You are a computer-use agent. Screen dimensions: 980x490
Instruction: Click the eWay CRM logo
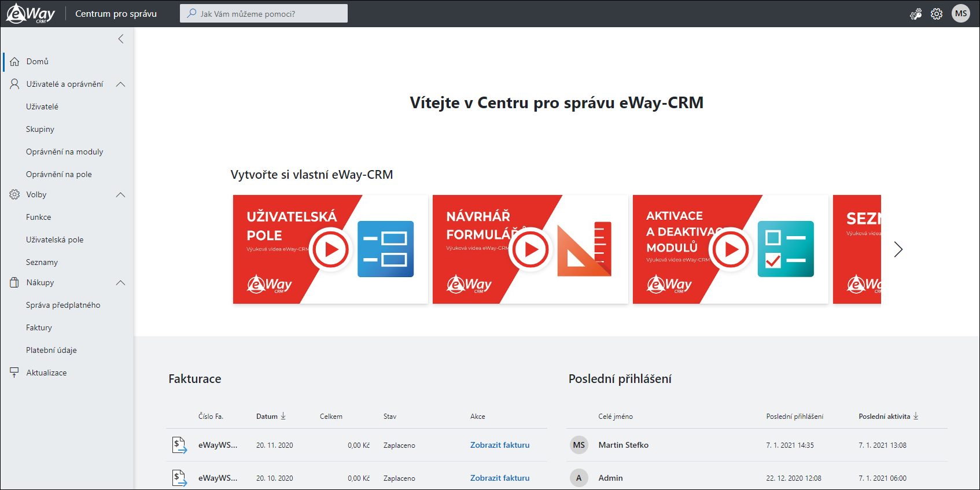(x=31, y=13)
